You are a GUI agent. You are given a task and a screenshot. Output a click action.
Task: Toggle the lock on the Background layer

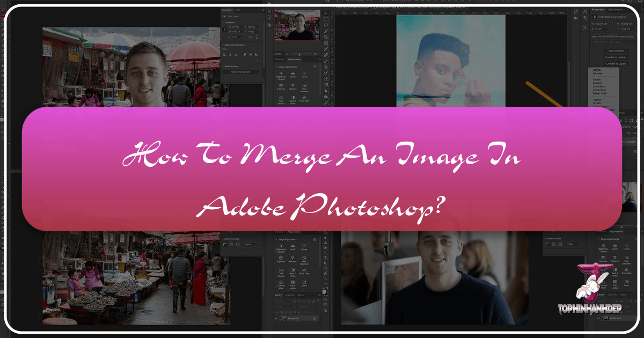pyautogui.click(x=314, y=318)
